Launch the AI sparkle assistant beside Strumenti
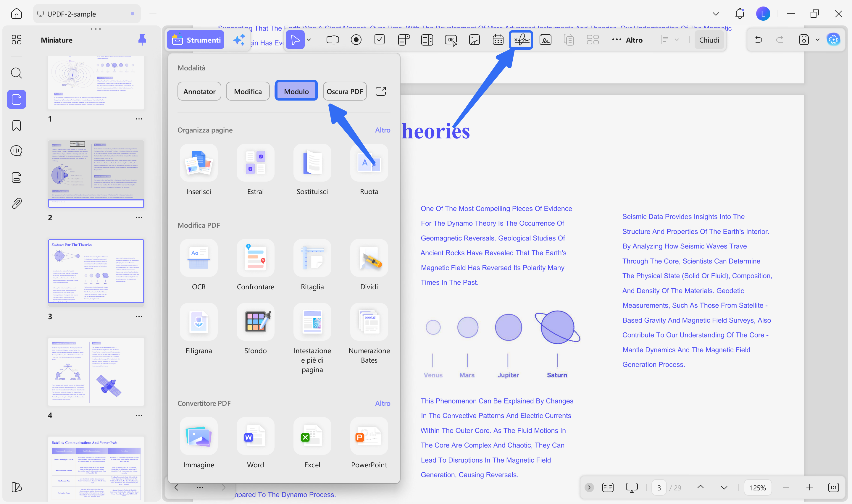The image size is (852, 504). click(x=239, y=40)
